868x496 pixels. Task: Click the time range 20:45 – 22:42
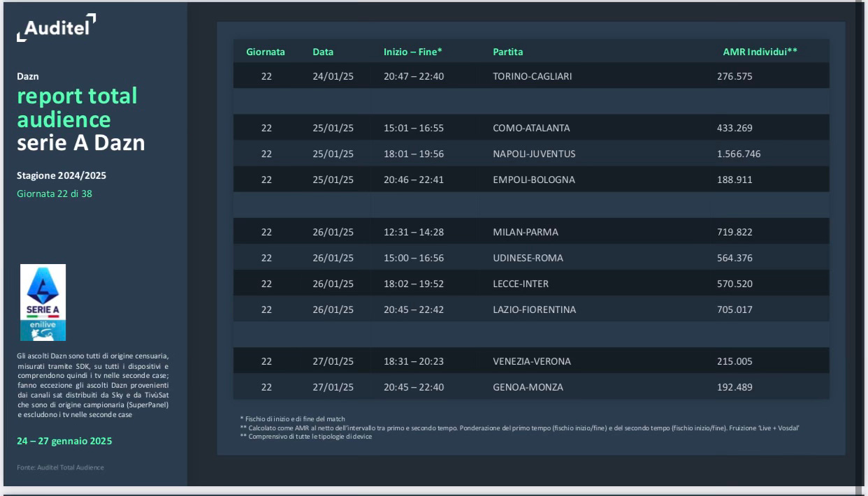(414, 309)
